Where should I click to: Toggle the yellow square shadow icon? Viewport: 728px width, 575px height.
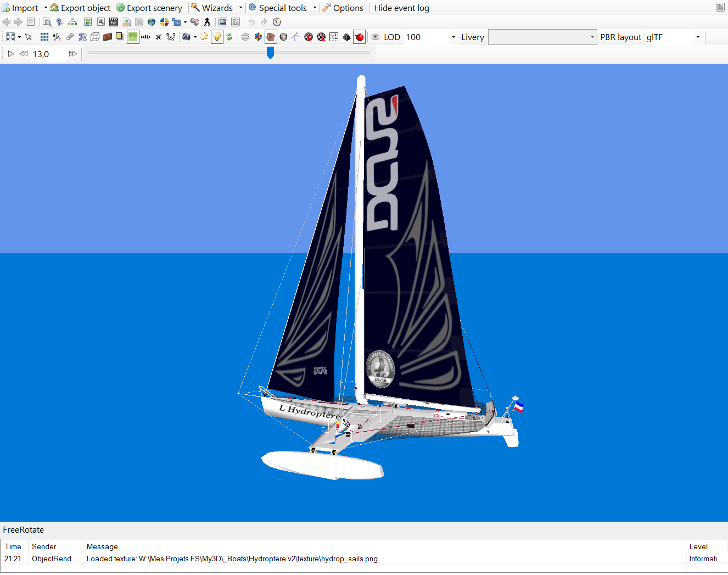click(x=119, y=36)
